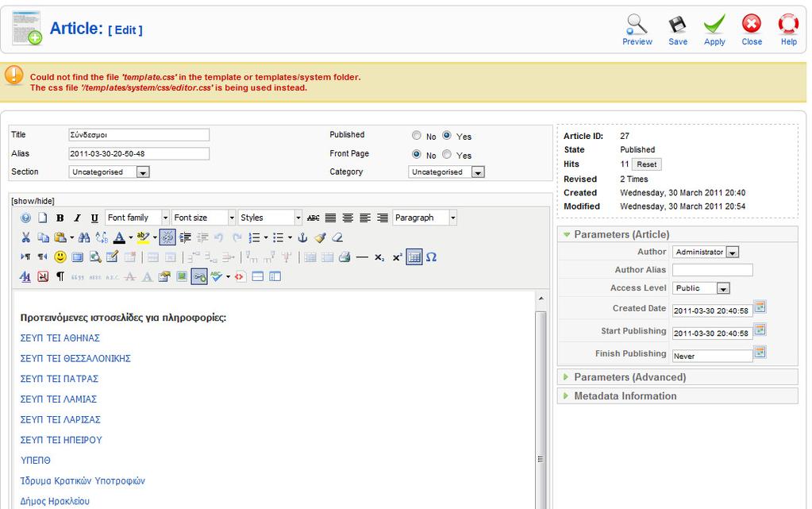The width and height of the screenshot is (812, 509).
Task: Open calendar for Start Publishing
Action: click(x=760, y=330)
